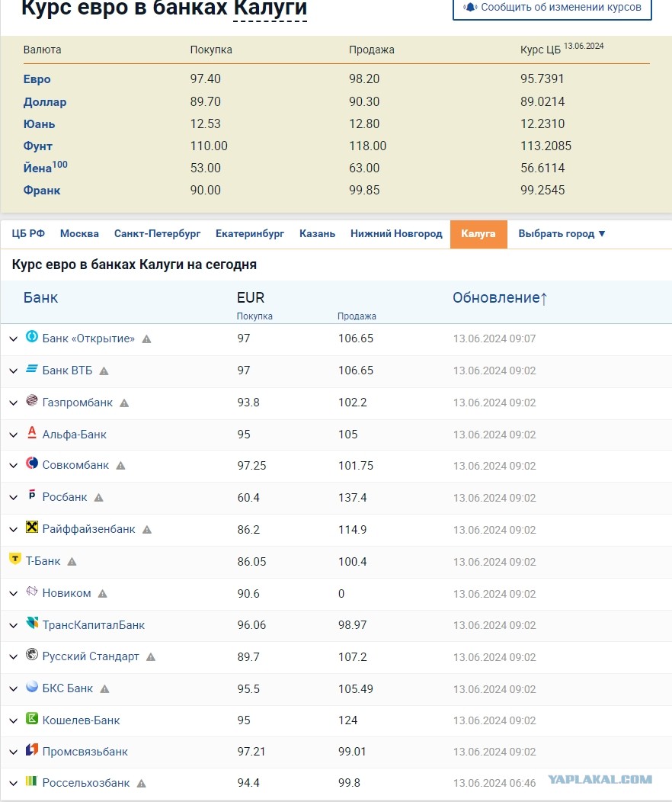Screen dimensions: 672x802
Task: Open the Промсвязьбанк bank link
Action: point(85,752)
